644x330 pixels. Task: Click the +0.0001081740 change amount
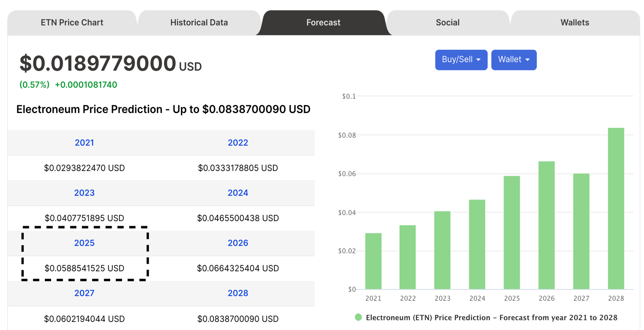pos(86,85)
